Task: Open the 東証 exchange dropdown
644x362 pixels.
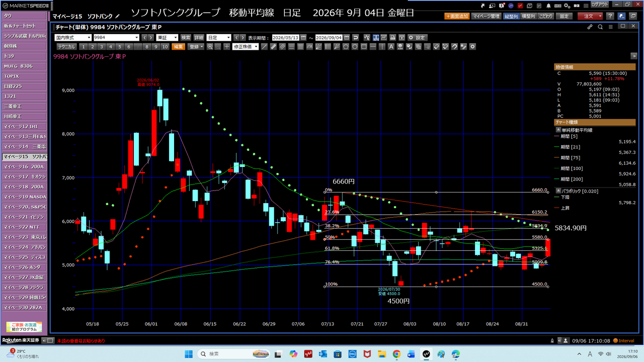Action: click(167, 38)
